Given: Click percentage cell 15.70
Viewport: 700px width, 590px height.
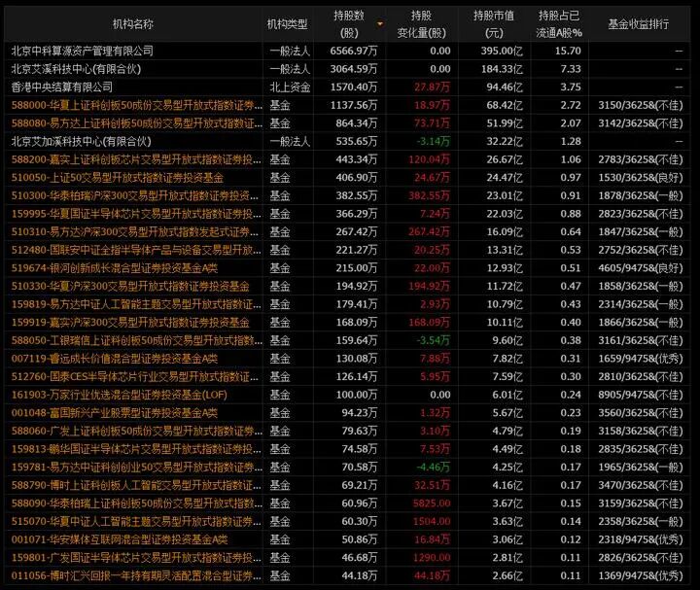Looking at the screenshot, I should tap(568, 51).
